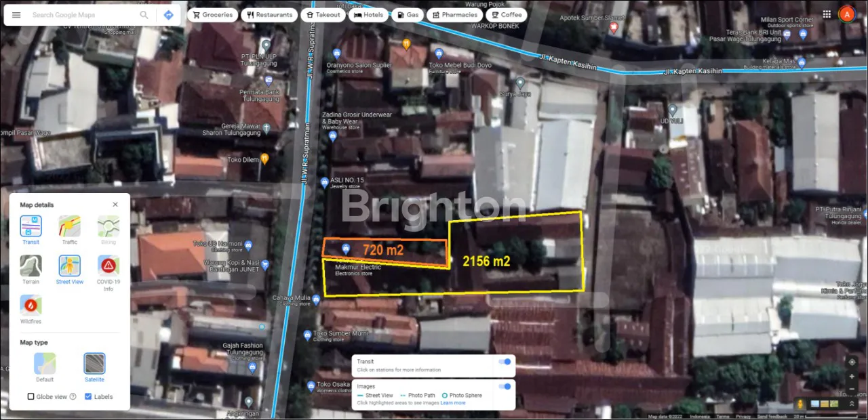Show the Wildfires layer
This screenshot has height=420, width=868.
pos(31,306)
